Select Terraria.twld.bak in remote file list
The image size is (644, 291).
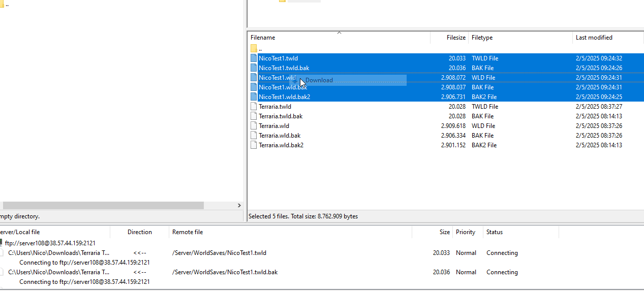[x=281, y=116]
